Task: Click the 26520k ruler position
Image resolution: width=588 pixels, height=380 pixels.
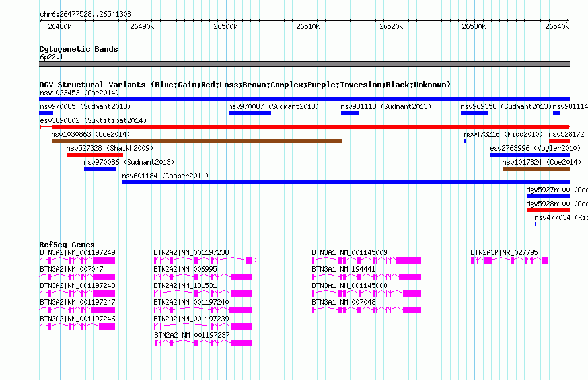Action: (x=391, y=26)
